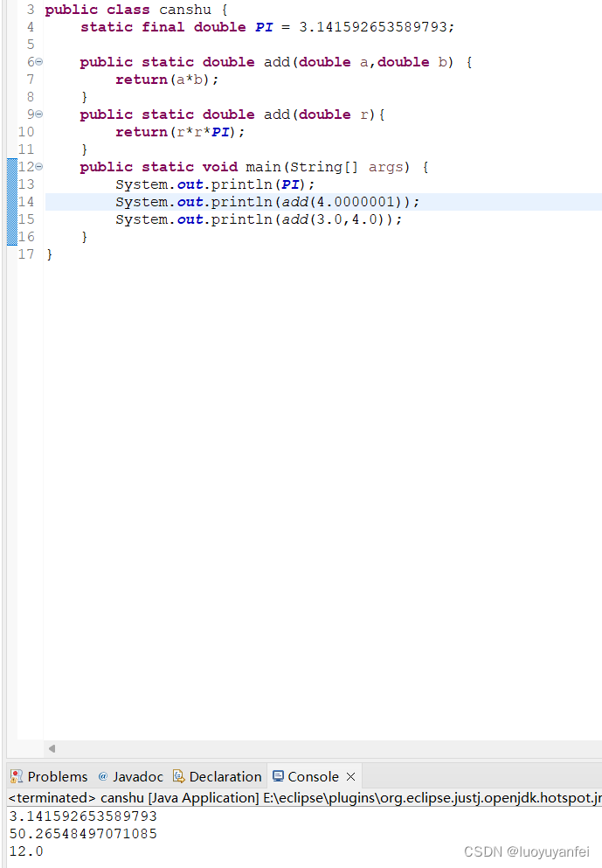Click line number 4 in gutter
Screen dimensions: 602x868
point(31,27)
